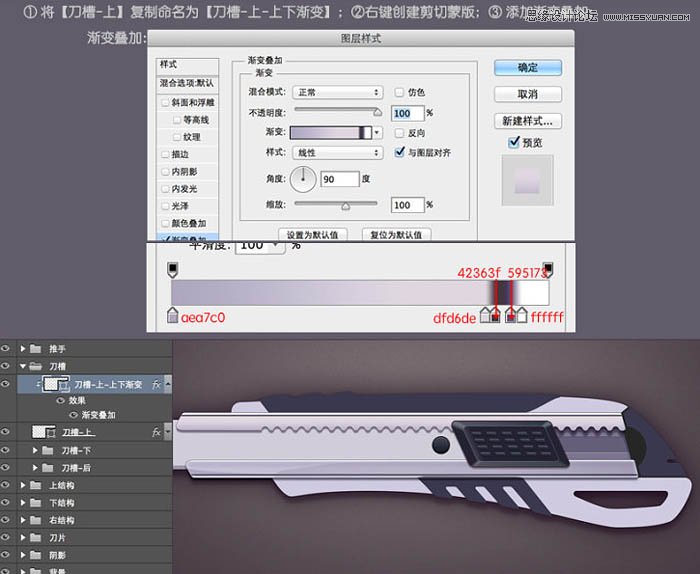This screenshot has height=574, width=700.
Task: Click the 刀片 folder icon
Action: pyautogui.click(x=35, y=537)
